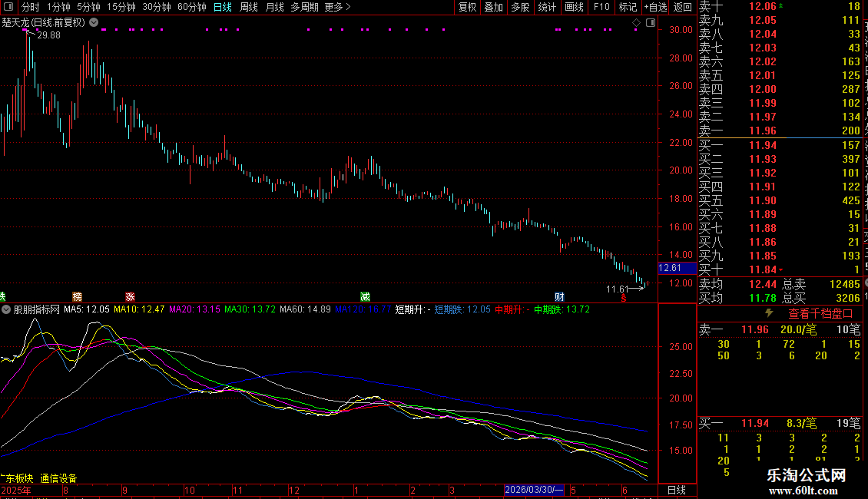This screenshot has height=499, width=868.
Task: Click the 复权 adjustment button
Action: point(467,7)
